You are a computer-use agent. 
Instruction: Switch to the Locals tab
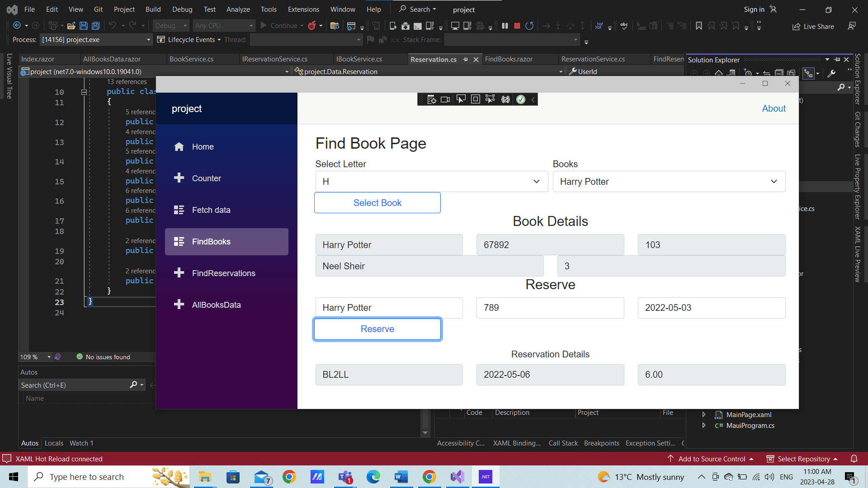coord(54,443)
